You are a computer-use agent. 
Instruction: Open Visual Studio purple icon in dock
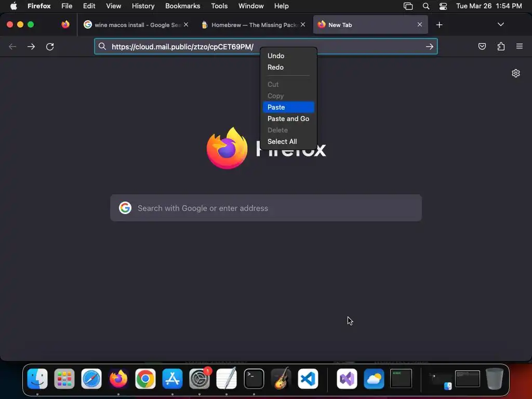tap(347, 379)
